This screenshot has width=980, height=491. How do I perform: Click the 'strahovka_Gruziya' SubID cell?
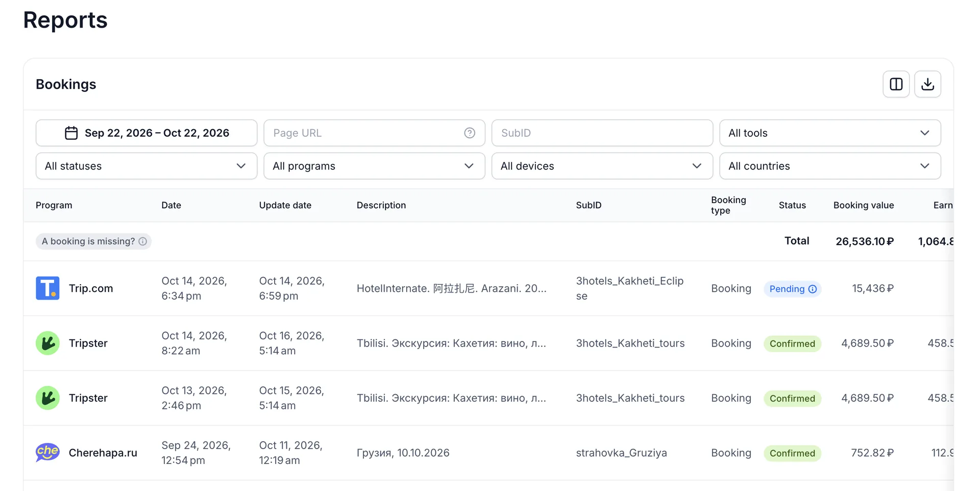pos(621,453)
